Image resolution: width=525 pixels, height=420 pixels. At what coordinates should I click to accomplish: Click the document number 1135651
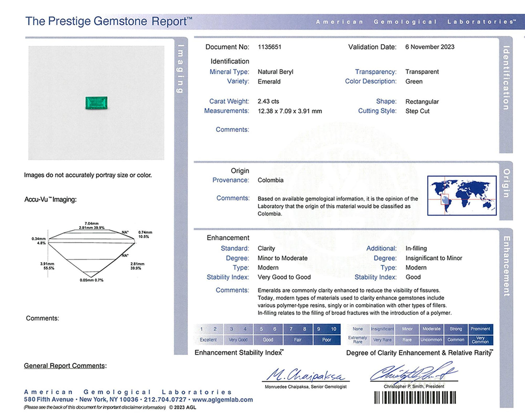[269, 47]
